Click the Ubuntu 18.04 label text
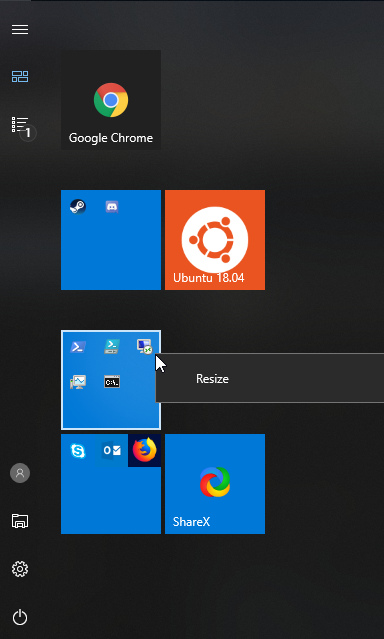This screenshot has width=384, height=639. click(209, 278)
